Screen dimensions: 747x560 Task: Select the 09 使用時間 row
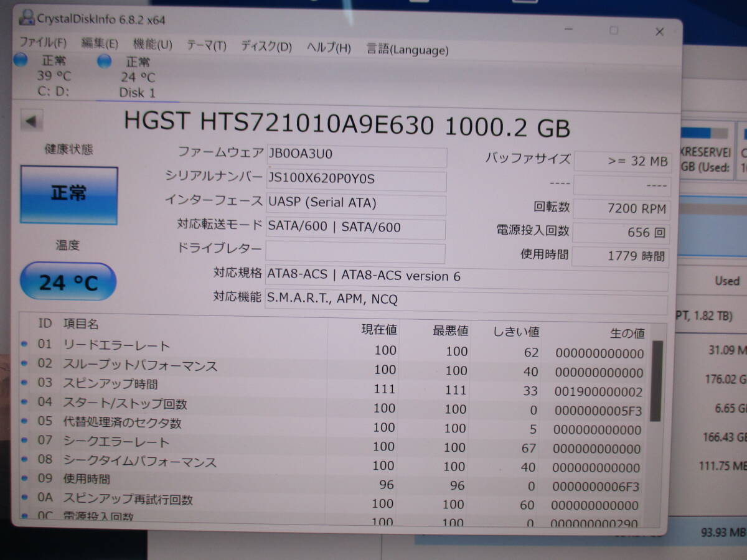333,483
